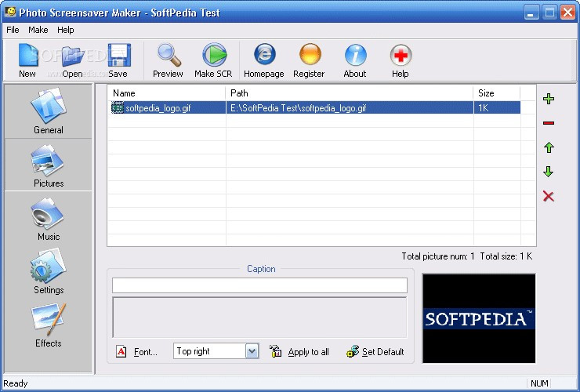Move picture down with green arrow

coord(549,172)
